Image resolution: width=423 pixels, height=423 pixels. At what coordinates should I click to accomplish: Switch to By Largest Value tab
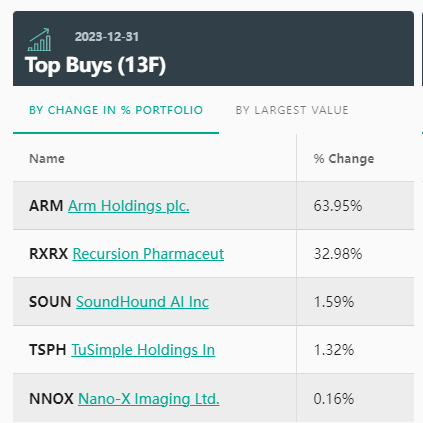click(x=292, y=110)
